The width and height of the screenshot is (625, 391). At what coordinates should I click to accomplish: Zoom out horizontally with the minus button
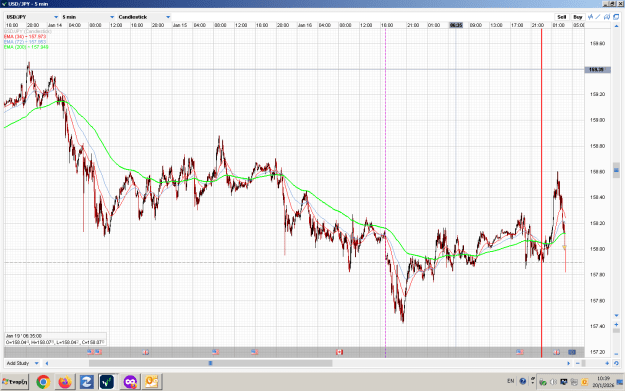(x=578, y=363)
